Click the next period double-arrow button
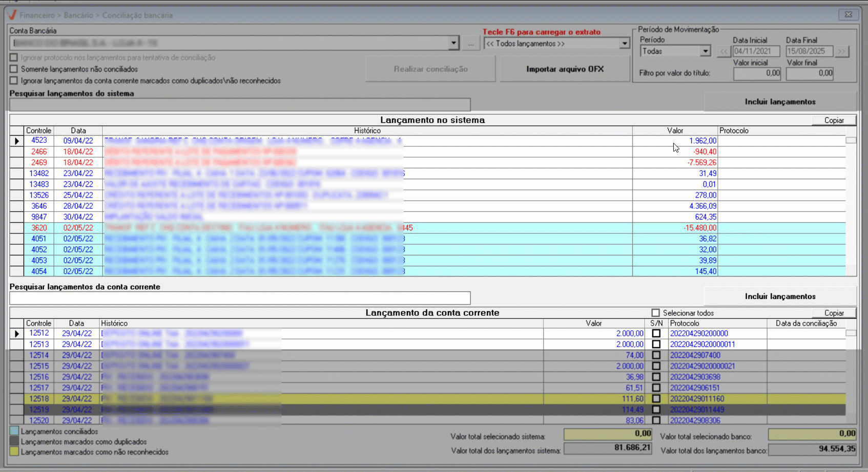 [841, 51]
